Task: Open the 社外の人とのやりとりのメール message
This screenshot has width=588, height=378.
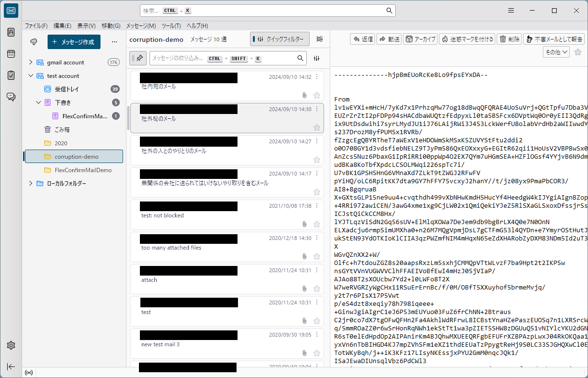Action: point(227,151)
